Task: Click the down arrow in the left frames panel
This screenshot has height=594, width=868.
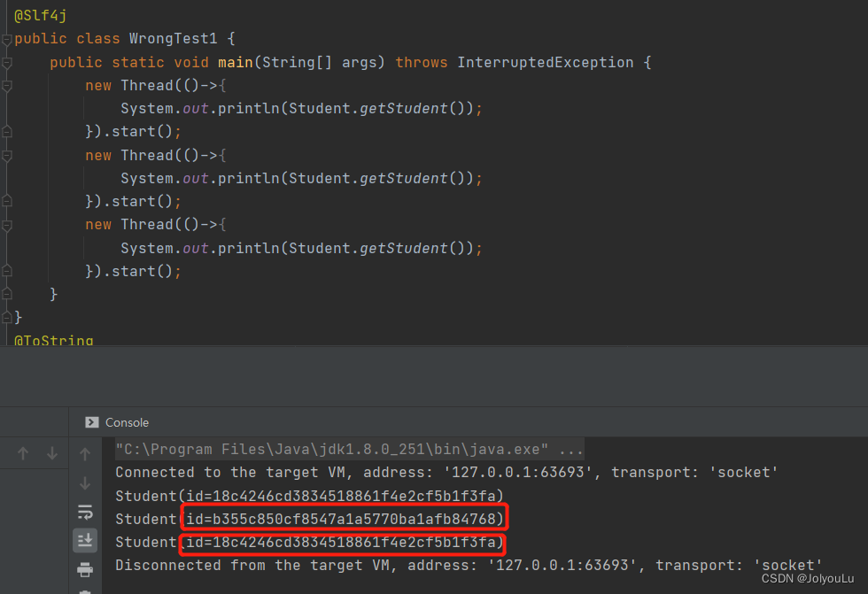Action: tap(52, 453)
